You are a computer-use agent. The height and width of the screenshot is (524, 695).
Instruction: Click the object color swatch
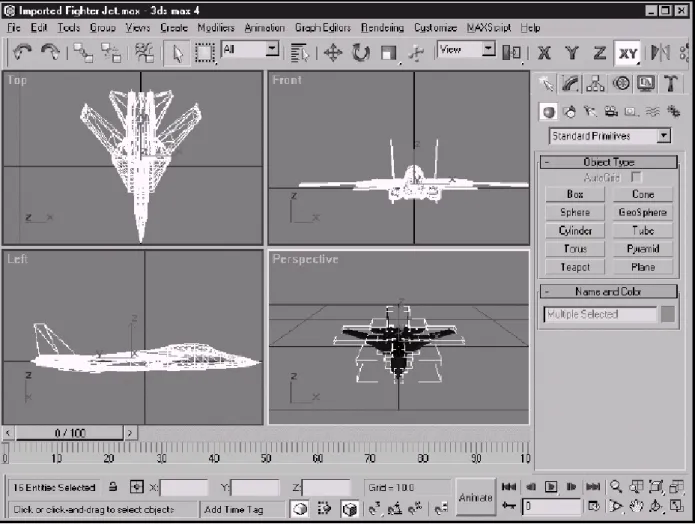click(x=668, y=314)
